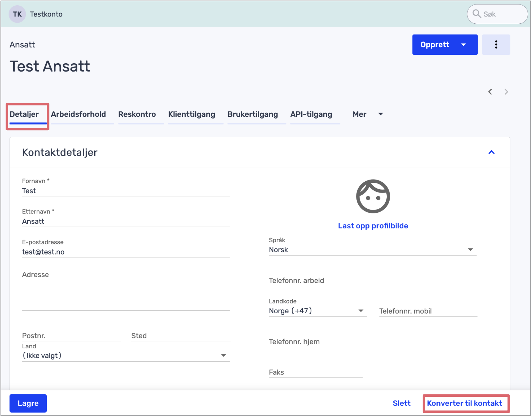Click the Telefonnr. mobil field
Viewport: 532px width, 417px height.
tap(428, 311)
